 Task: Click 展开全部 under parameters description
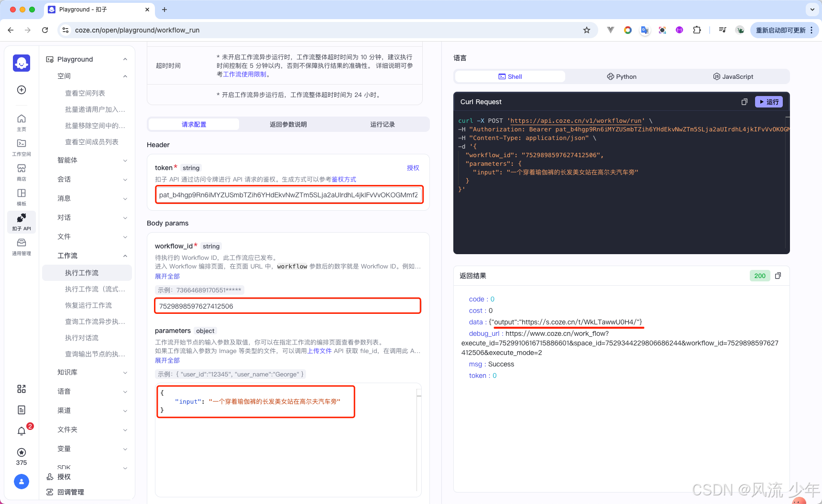[x=167, y=360]
